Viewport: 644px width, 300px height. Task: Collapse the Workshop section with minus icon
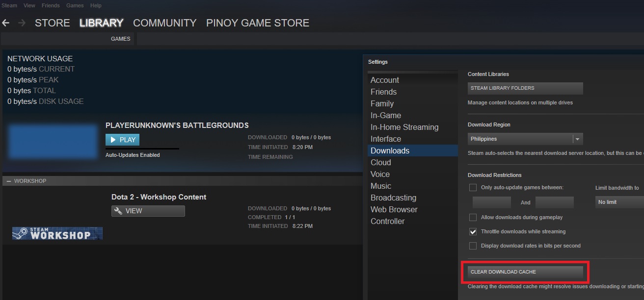click(8, 181)
